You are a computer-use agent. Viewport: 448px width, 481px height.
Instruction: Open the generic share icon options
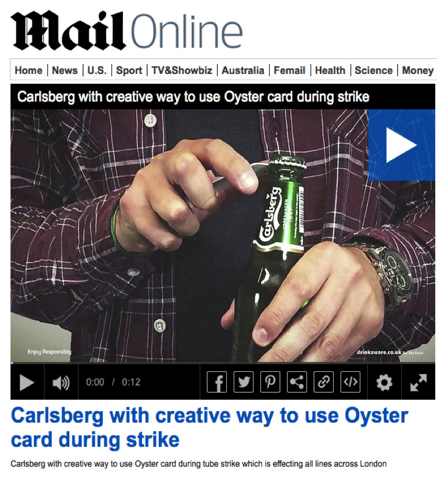tap(297, 382)
